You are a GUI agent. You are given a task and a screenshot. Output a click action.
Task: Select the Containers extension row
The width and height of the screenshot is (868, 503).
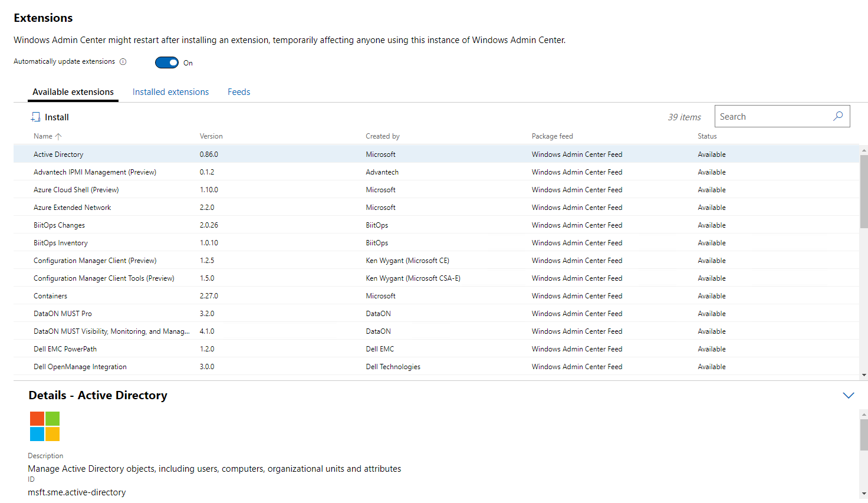(x=50, y=295)
